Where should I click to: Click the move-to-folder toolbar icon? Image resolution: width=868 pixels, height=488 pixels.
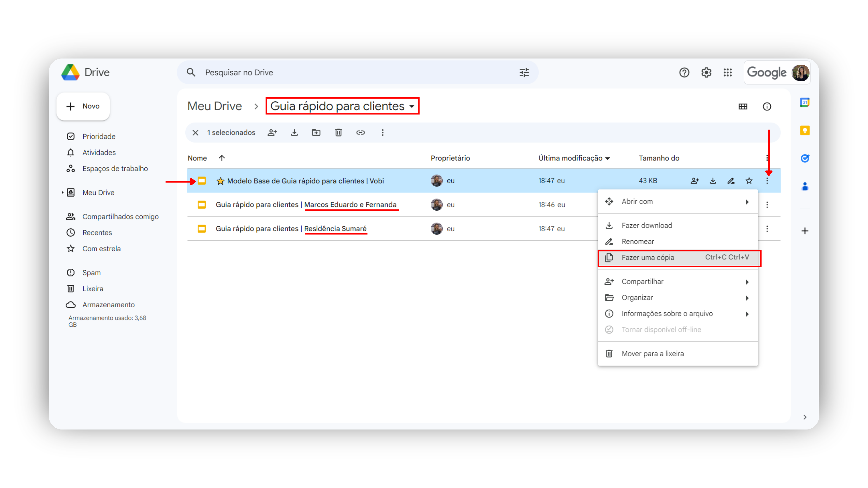[316, 132]
